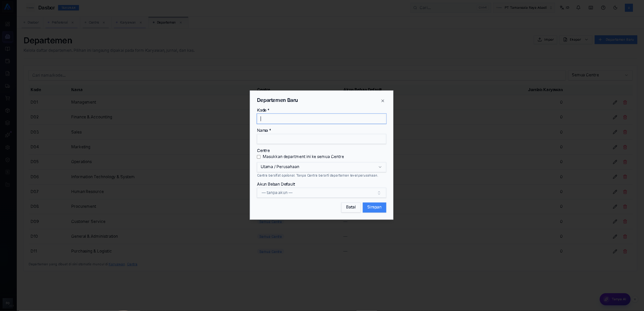Delete the Management department trash icon
This screenshot has height=311, width=644.
[x=625, y=102]
